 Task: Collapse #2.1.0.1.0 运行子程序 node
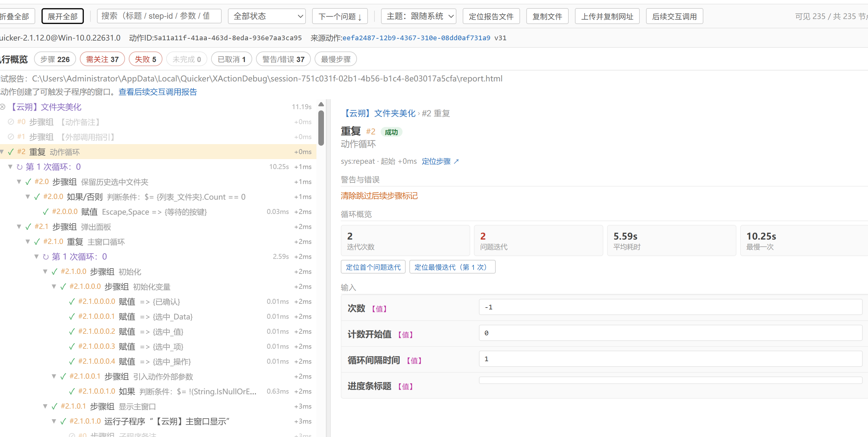point(54,421)
